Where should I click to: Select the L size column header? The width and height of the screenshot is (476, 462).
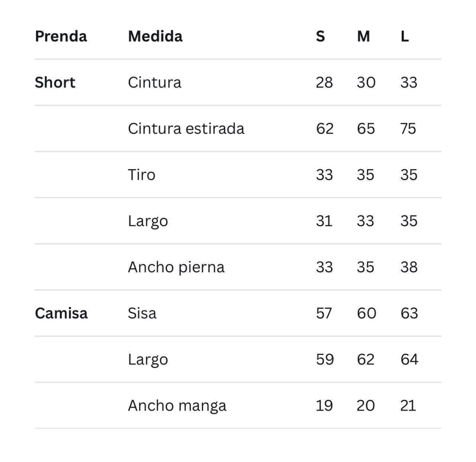(405, 36)
